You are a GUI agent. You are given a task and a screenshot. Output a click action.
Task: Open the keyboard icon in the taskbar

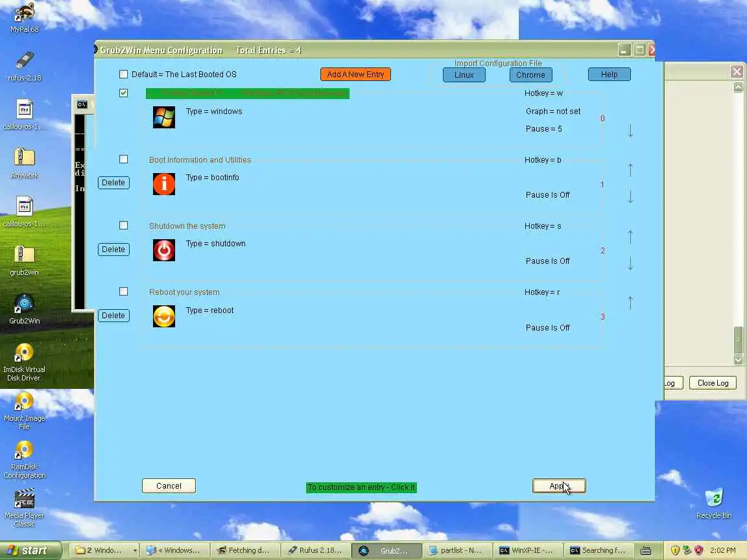click(x=646, y=550)
